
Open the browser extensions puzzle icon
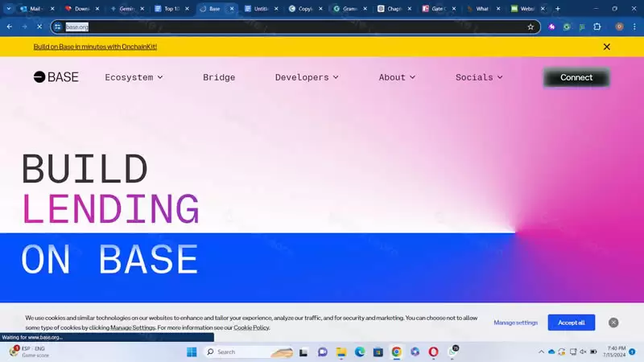(x=597, y=27)
